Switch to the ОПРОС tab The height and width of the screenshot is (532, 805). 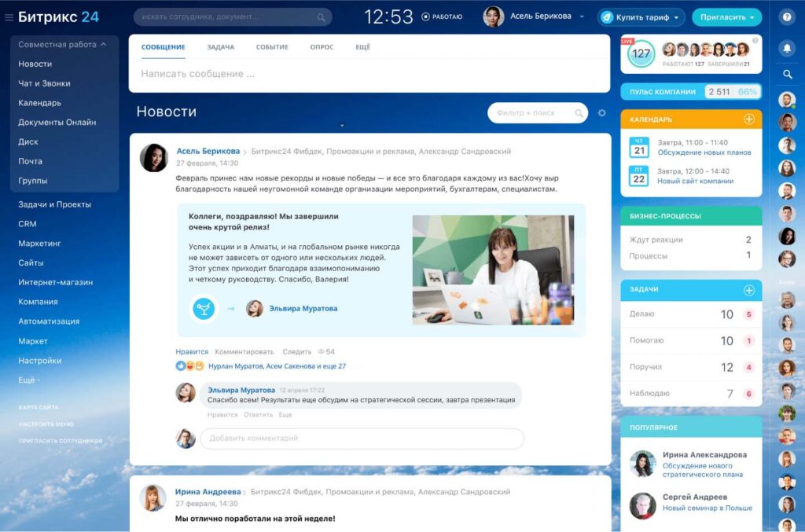coord(322,47)
